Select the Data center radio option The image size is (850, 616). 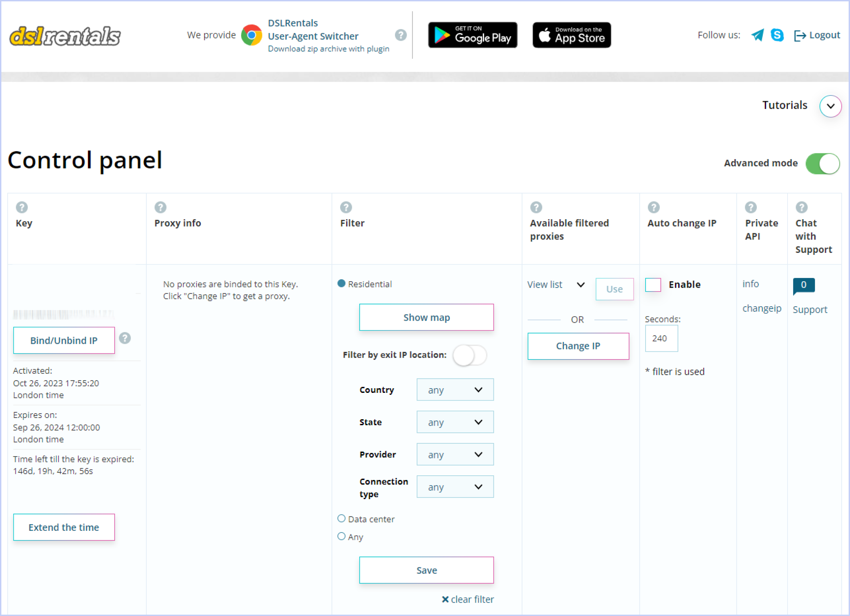[341, 518]
